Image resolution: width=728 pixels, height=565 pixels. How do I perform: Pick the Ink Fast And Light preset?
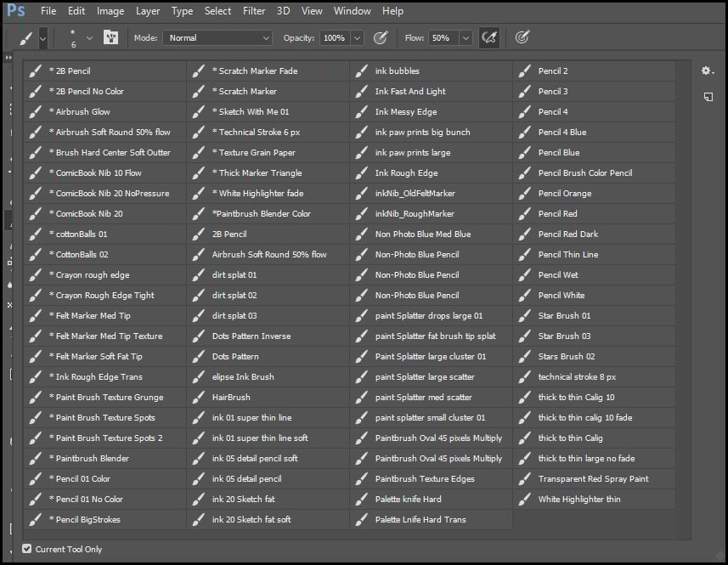[431, 92]
